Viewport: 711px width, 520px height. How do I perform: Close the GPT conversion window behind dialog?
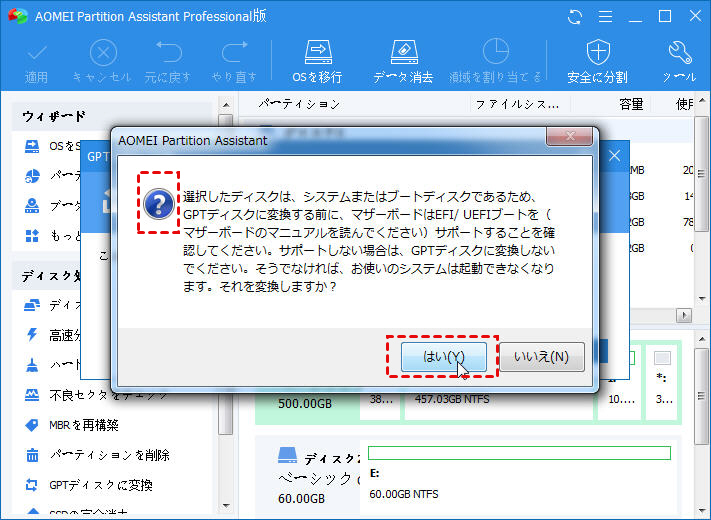[614, 156]
